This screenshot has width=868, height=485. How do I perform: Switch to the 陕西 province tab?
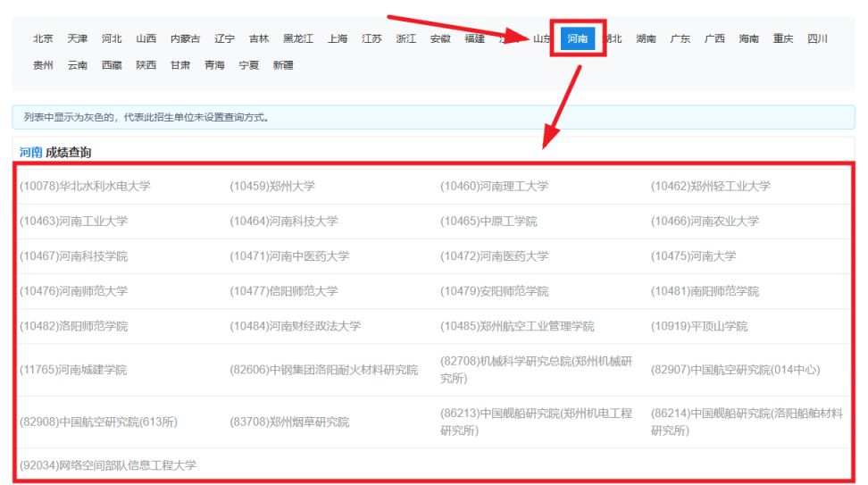point(146,65)
